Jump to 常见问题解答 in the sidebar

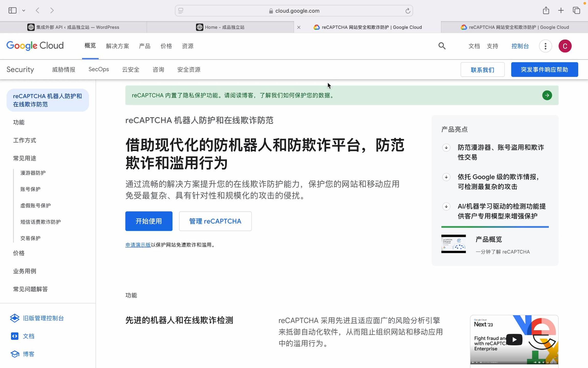30,289
